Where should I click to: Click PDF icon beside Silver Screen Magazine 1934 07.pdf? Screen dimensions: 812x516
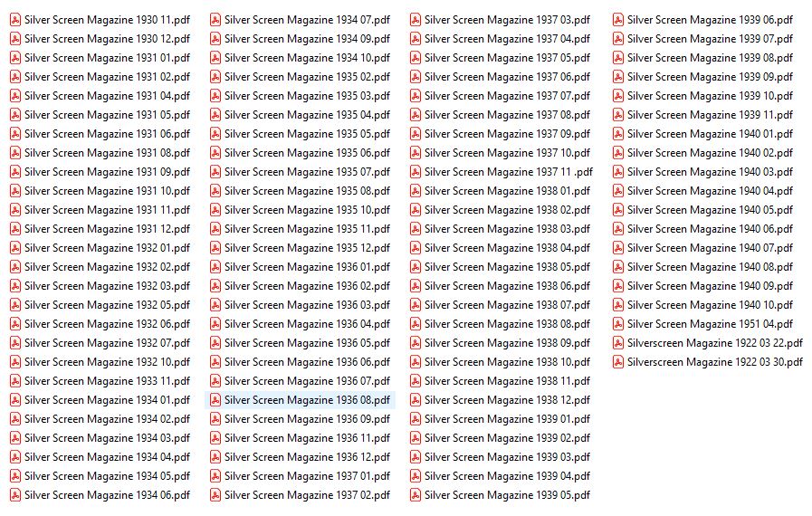215,20
